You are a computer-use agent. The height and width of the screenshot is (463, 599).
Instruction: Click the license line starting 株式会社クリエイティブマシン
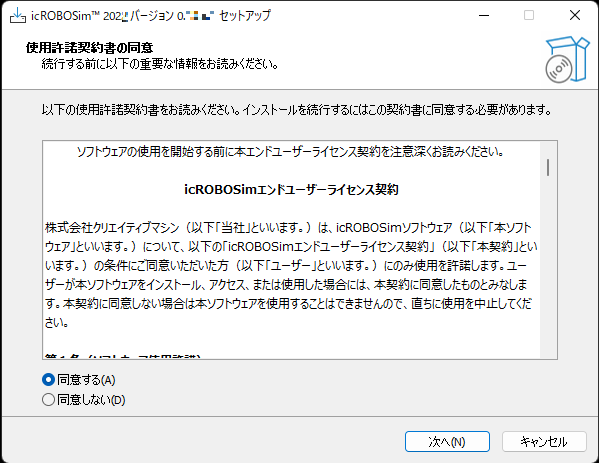tap(288, 228)
